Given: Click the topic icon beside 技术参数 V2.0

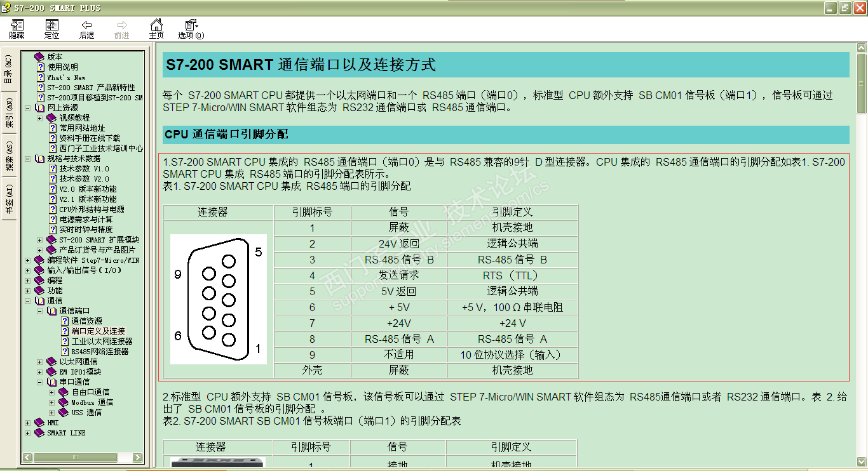Looking at the screenshot, I should click(53, 178).
